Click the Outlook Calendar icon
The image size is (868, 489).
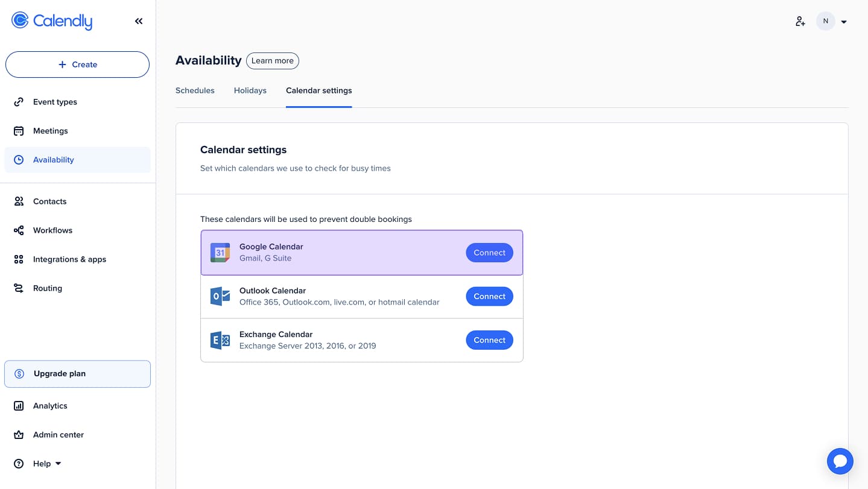[x=220, y=296]
